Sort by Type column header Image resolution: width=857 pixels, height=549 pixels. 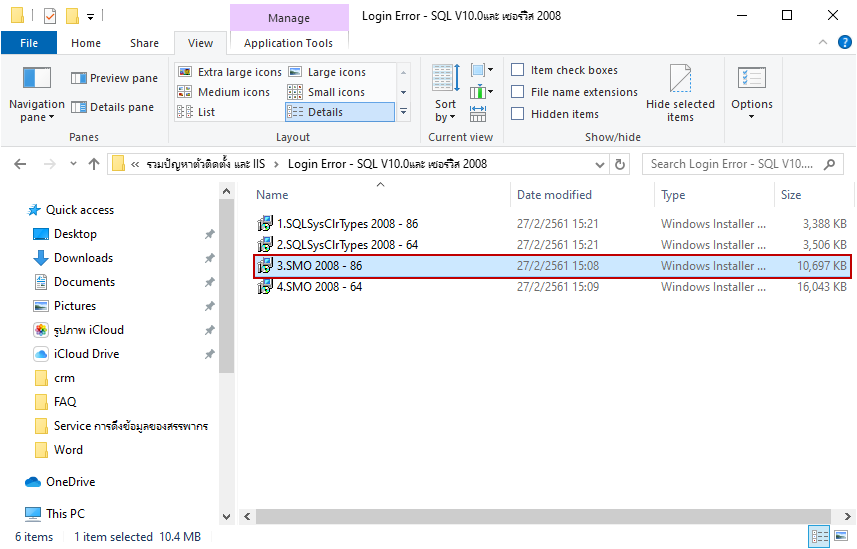click(x=714, y=195)
